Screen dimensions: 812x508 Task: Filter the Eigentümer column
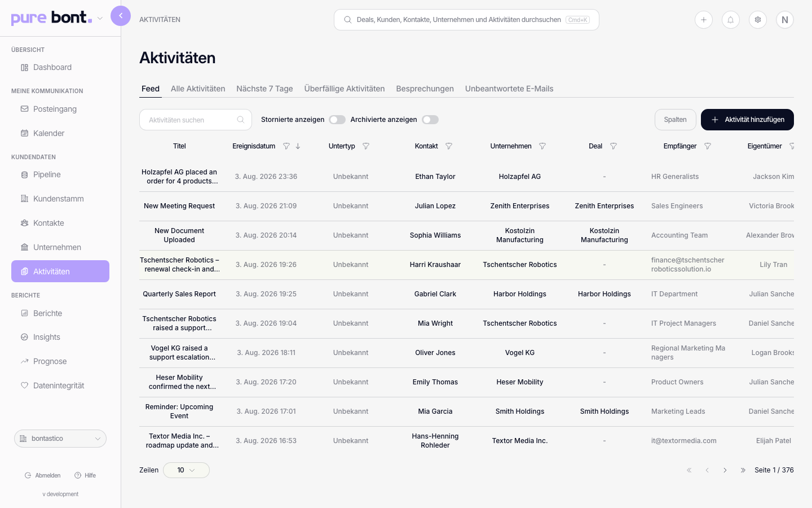click(x=792, y=146)
